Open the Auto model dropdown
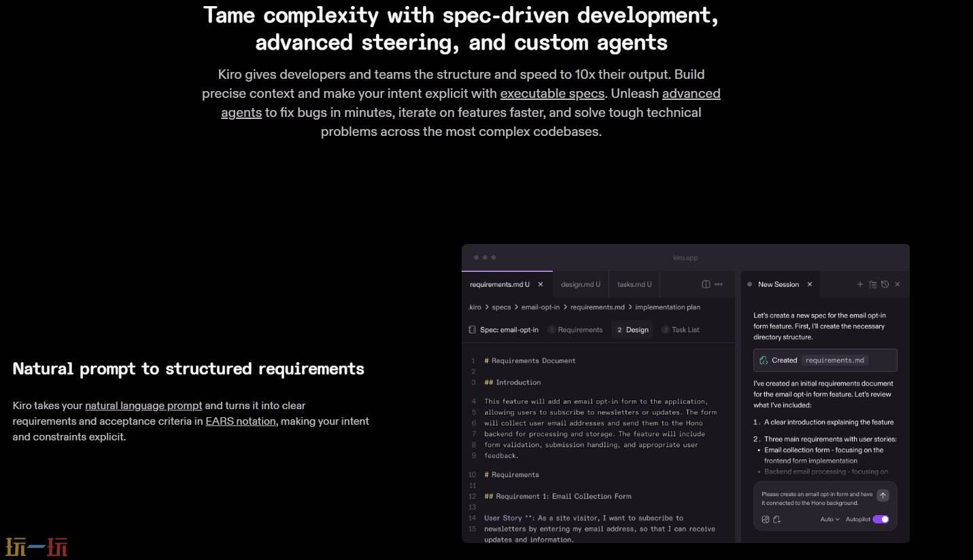The width and height of the screenshot is (973, 560). 830,519
